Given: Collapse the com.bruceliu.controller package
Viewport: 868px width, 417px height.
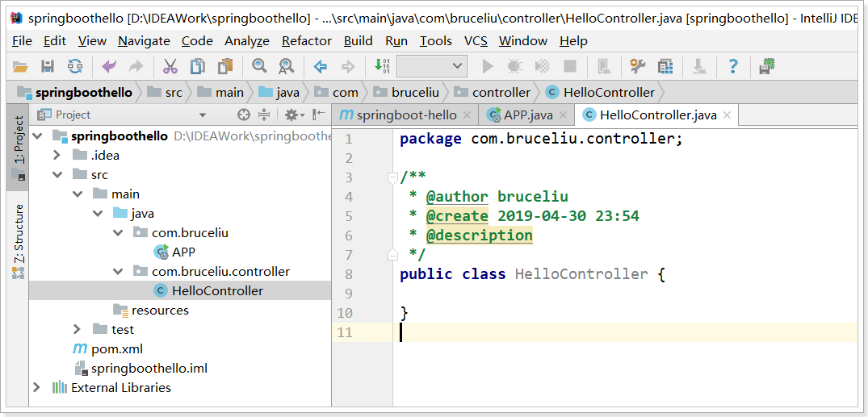Looking at the screenshot, I should tap(118, 272).
